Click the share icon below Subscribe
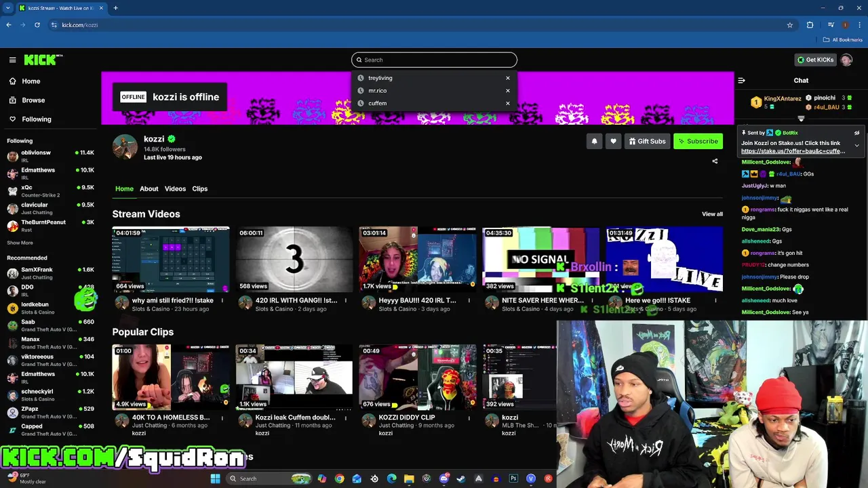The width and height of the screenshot is (868, 488). [x=715, y=161]
